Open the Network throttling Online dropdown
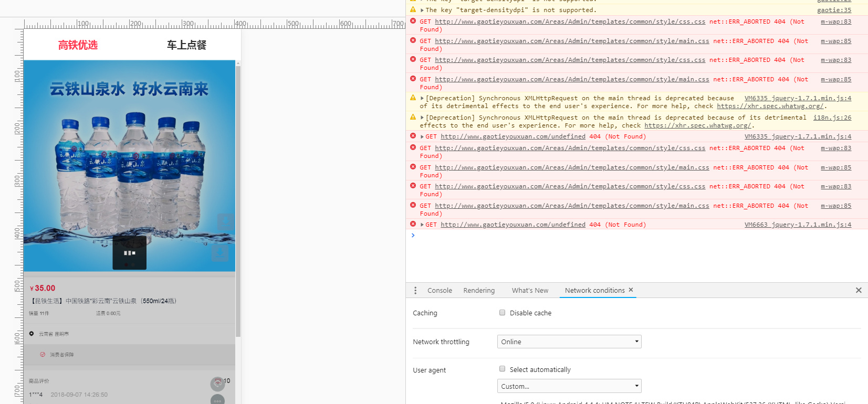Screen dimensions: 868x404 pyautogui.click(x=569, y=342)
